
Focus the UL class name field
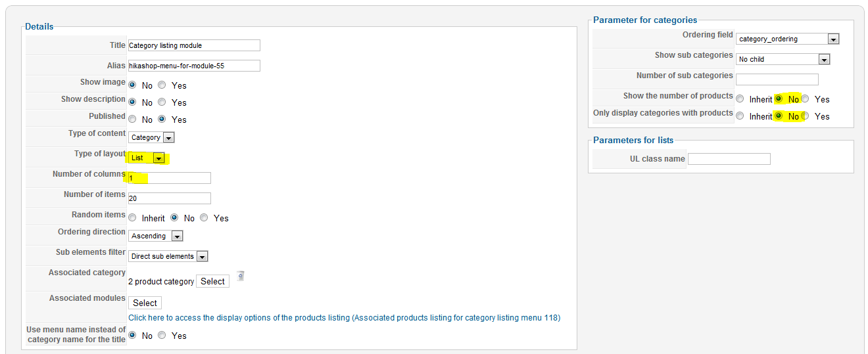click(729, 159)
